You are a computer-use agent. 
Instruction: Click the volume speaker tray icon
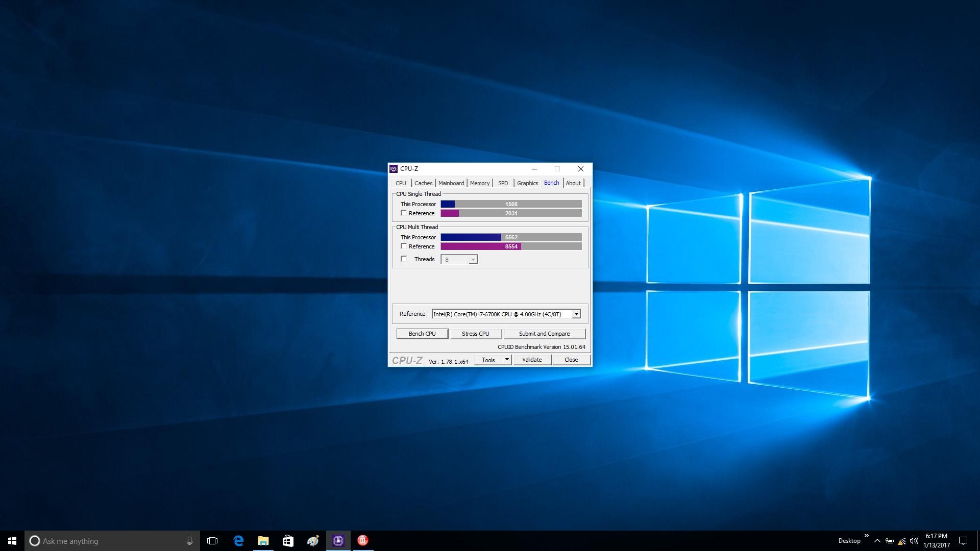[914, 541]
